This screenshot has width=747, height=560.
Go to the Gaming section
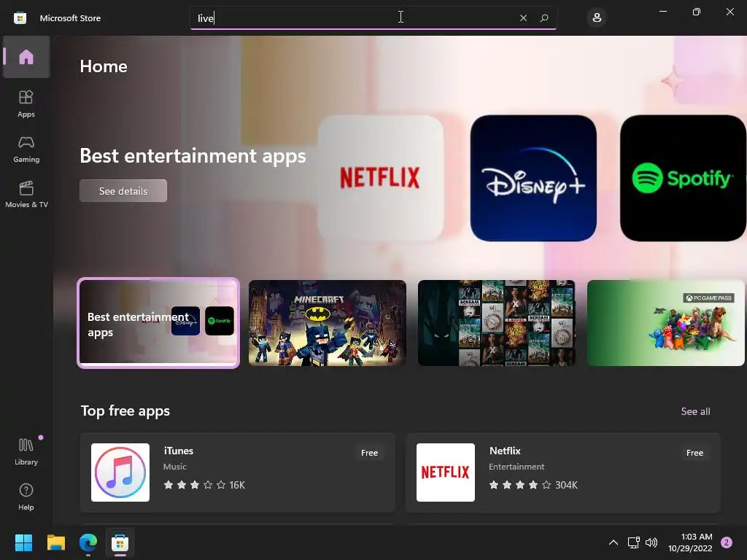[26, 149]
